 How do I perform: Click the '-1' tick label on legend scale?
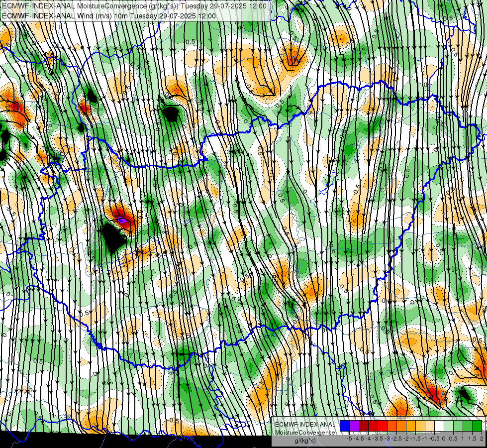(425, 439)
